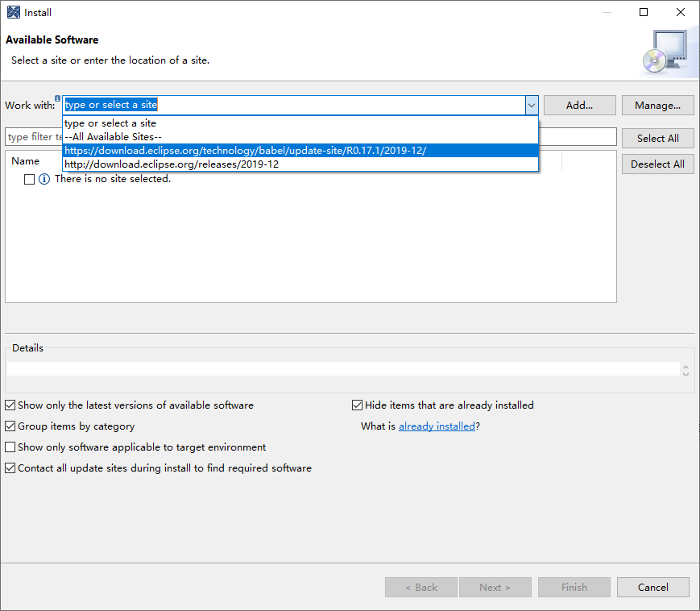Maximize the Install dialog window
Viewport: 700px width, 611px height.
[x=644, y=12]
